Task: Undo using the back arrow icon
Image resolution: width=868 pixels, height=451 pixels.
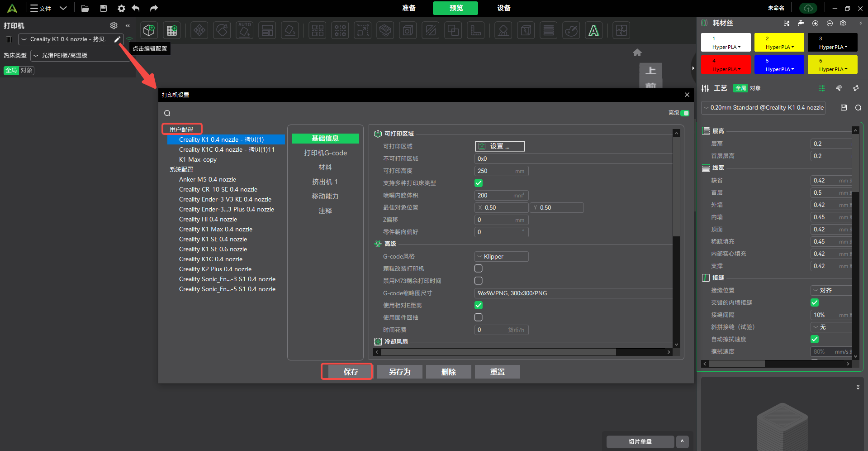Action: (x=136, y=8)
